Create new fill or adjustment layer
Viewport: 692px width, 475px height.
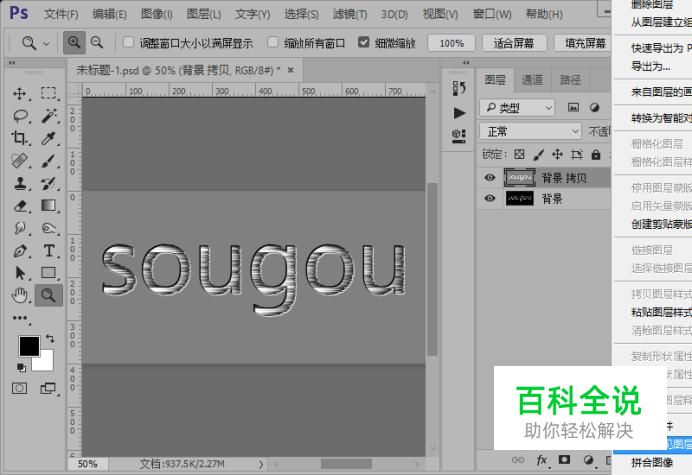[588, 460]
